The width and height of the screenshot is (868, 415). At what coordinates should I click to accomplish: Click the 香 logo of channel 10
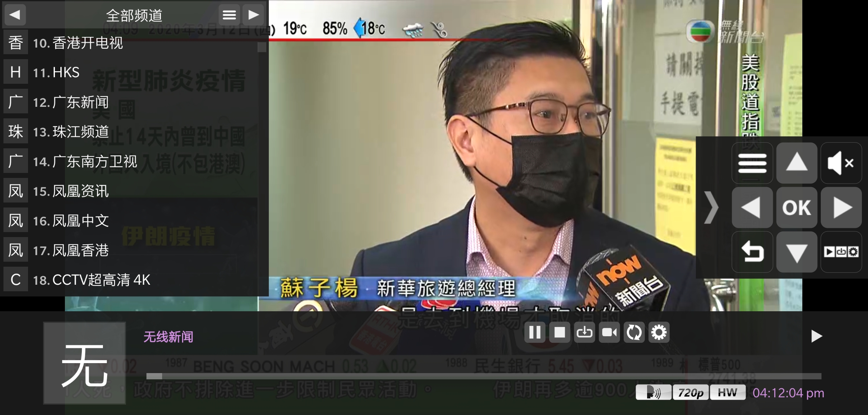[x=16, y=42]
